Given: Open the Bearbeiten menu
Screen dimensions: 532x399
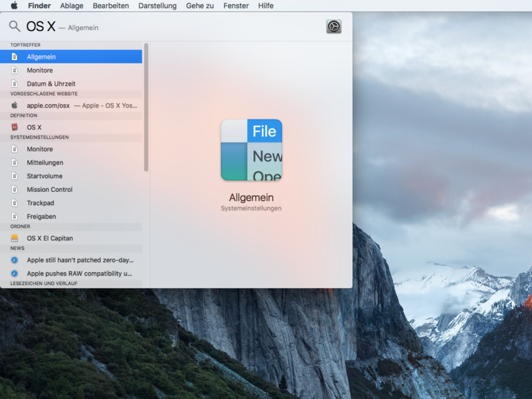Looking at the screenshot, I should 111,6.
